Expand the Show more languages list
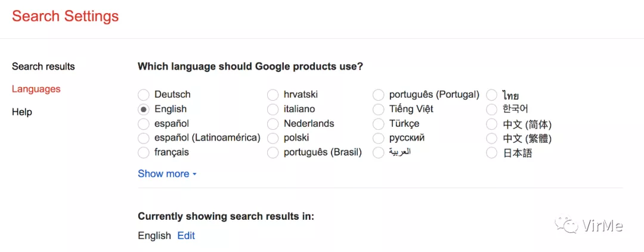Image resolution: width=644 pixels, height=252 pixels. 163,174
